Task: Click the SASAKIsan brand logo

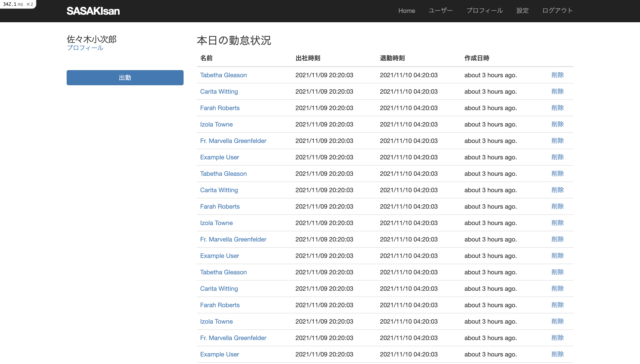Action: click(93, 11)
